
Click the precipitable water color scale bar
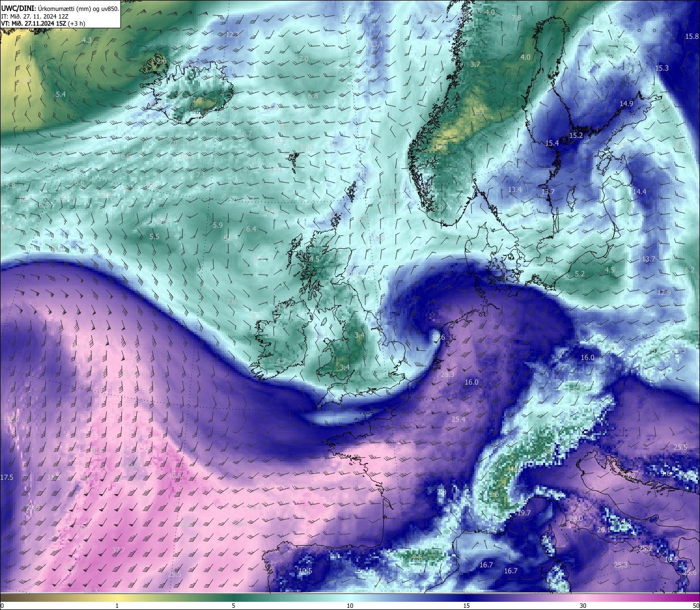point(350,597)
